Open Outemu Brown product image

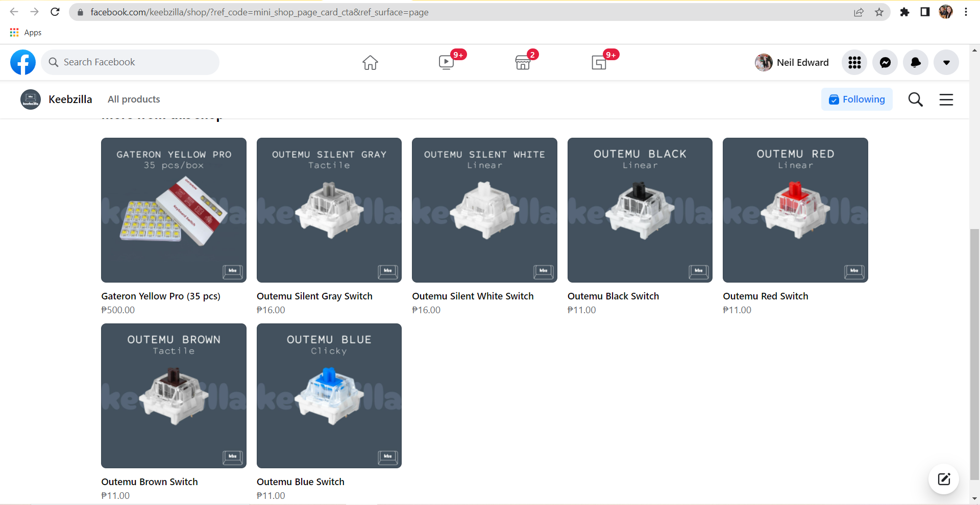174,396
